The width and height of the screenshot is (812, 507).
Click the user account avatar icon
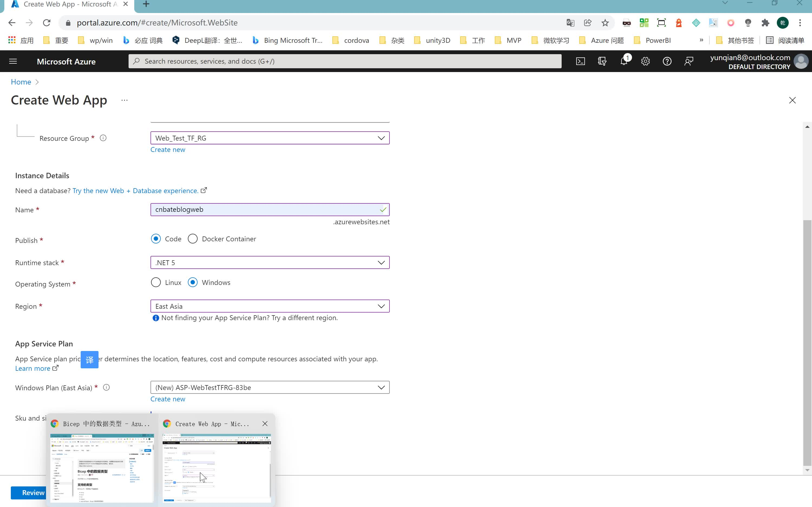coord(801,61)
